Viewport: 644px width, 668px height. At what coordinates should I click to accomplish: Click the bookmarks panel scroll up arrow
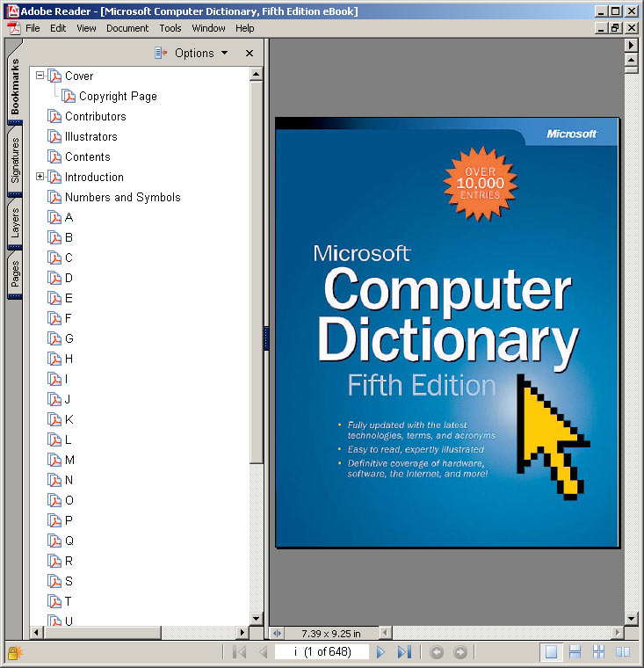pos(256,74)
